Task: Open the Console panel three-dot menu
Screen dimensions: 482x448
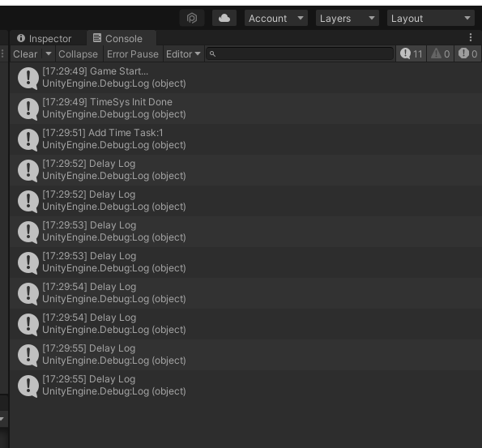Action: tap(471, 37)
